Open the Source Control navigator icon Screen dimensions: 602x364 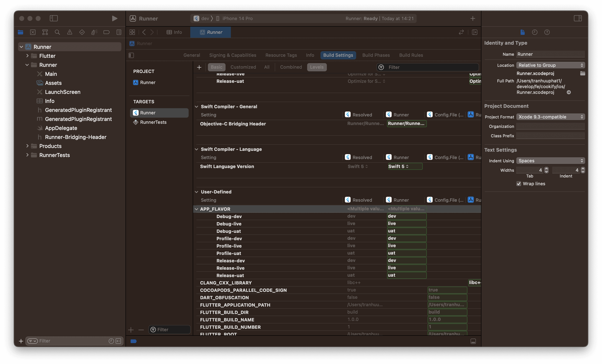33,32
